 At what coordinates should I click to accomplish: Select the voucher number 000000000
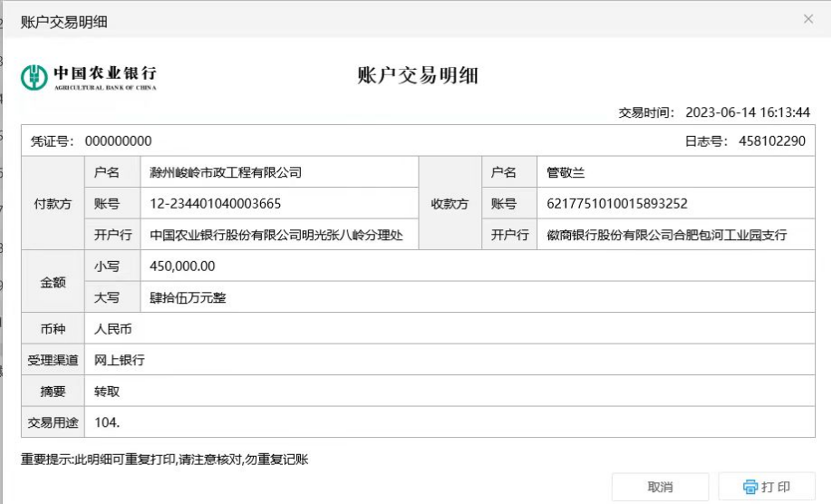[x=118, y=141]
